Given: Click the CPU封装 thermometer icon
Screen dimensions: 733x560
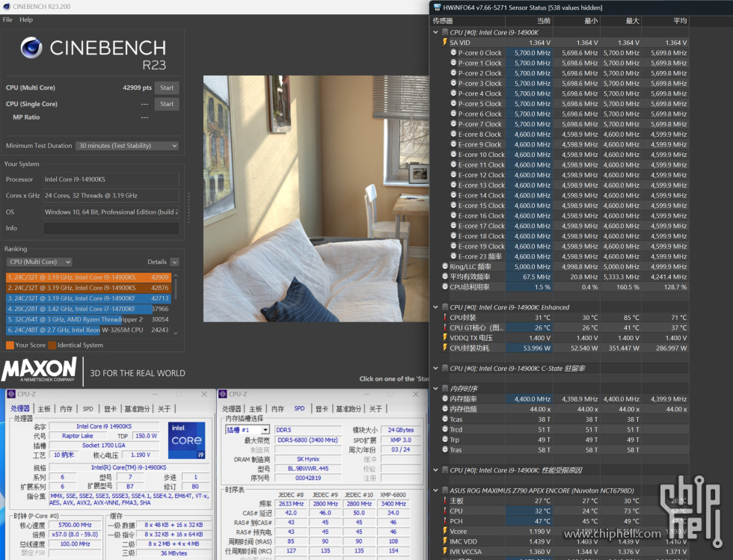Looking at the screenshot, I should [444, 317].
